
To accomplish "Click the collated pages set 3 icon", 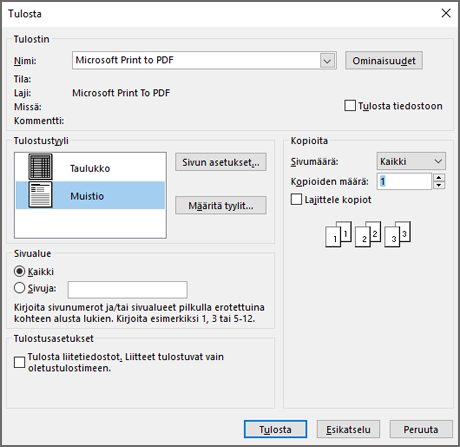I will click(397, 234).
